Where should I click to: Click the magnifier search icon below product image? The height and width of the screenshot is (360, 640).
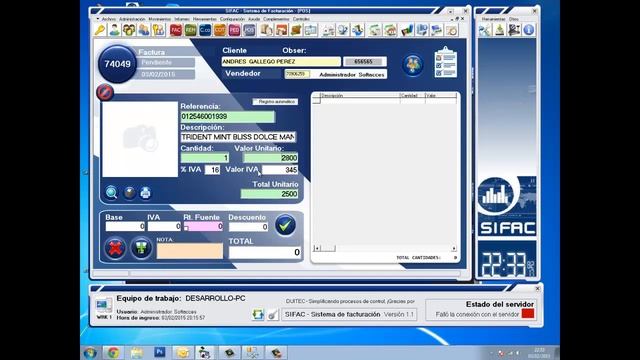point(111,192)
